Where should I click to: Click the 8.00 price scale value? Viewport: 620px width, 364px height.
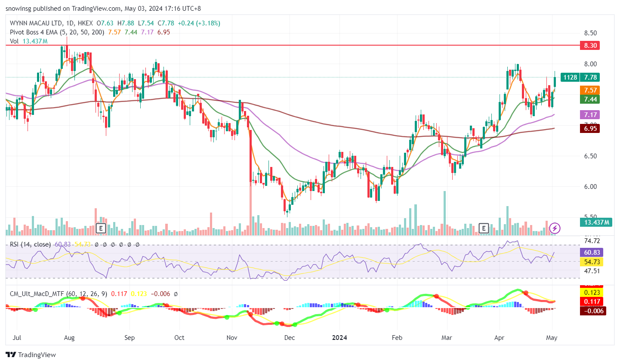pyautogui.click(x=590, y=64)
